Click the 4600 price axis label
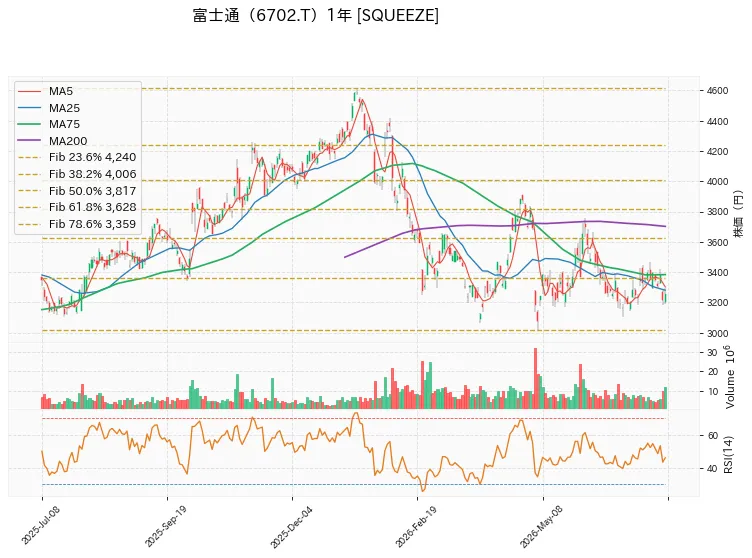 [717, 91]
